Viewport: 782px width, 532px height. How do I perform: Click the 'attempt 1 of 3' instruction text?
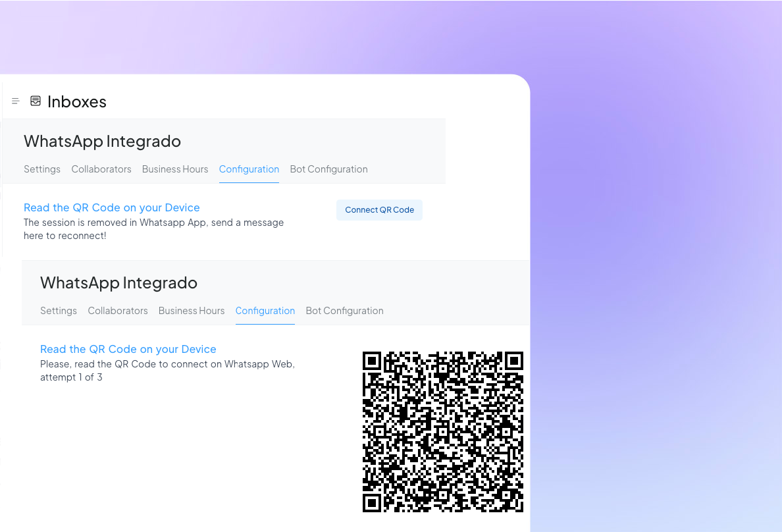click(167, 371)
